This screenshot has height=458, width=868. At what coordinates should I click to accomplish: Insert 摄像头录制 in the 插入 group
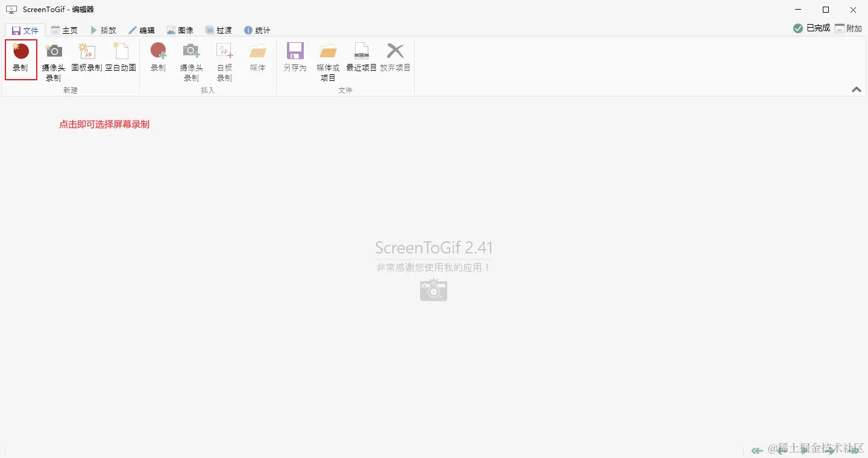191,62
